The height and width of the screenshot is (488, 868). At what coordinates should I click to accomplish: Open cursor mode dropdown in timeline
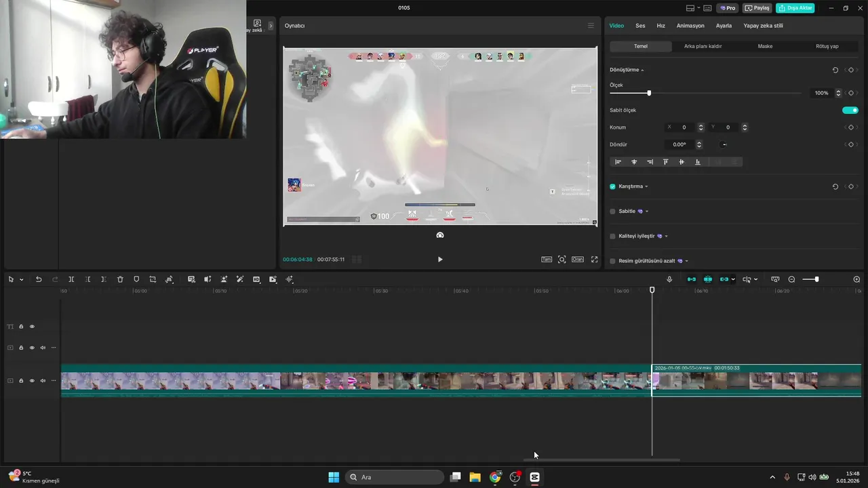(x=755, y=279)
